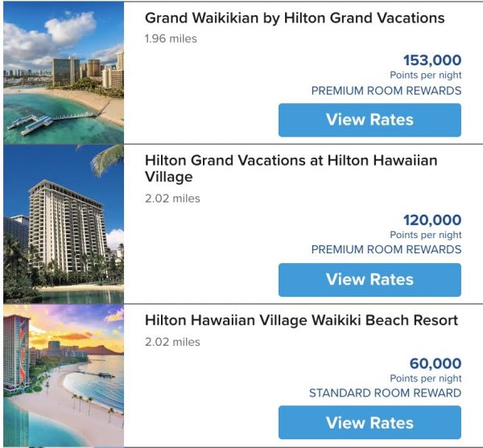
Task: Click the 120,000 points price
Action: coord(432,220)
